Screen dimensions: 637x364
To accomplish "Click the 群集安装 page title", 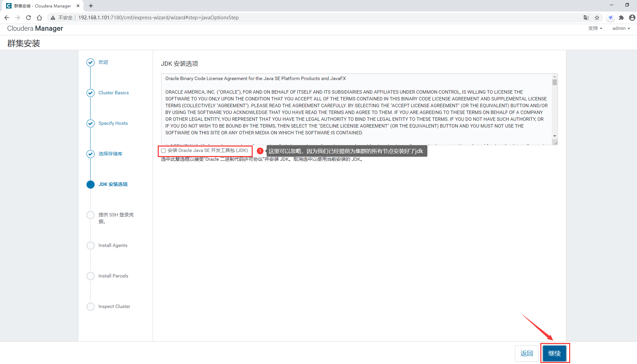I will click(24, 43).
